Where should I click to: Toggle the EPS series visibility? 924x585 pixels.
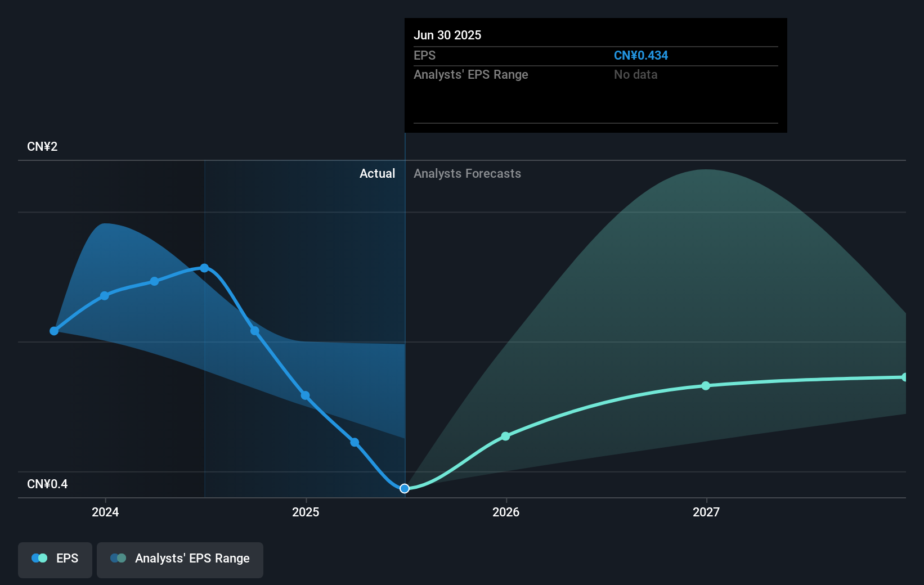tap(55, 559)
